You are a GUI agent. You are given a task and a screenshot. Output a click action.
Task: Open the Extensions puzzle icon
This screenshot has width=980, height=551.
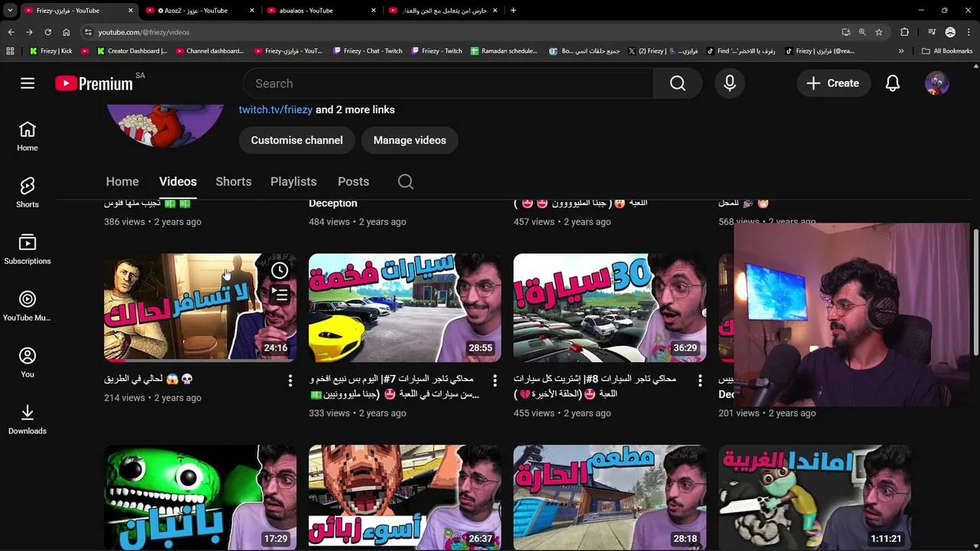(904, 32)
